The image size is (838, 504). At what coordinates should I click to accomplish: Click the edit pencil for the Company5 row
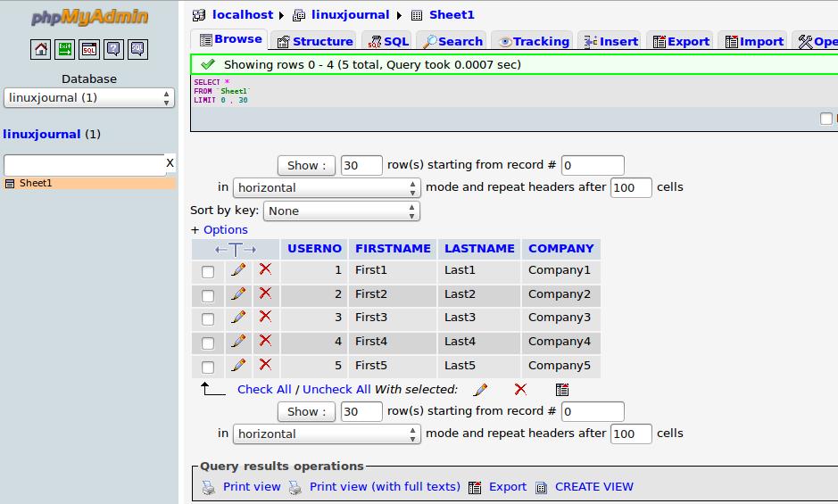238,365
